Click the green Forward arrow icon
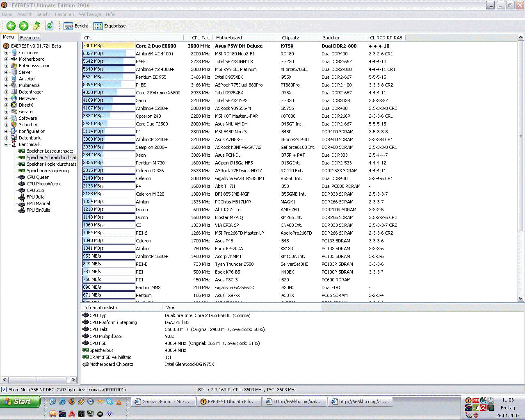Image resolution: width=525 pixels, height=420 pixels. 24,26
